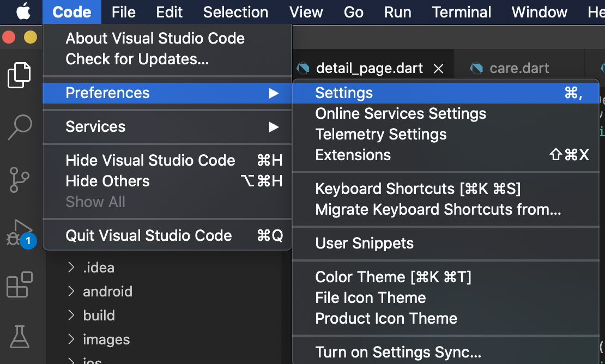Choose Check for Updates

(x=167, y=59)
